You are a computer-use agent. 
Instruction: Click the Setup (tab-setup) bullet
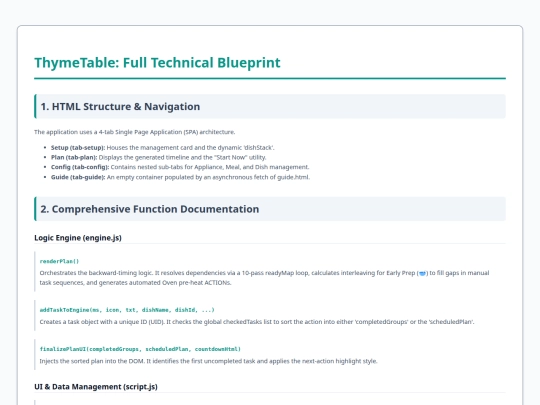[163, 147]
